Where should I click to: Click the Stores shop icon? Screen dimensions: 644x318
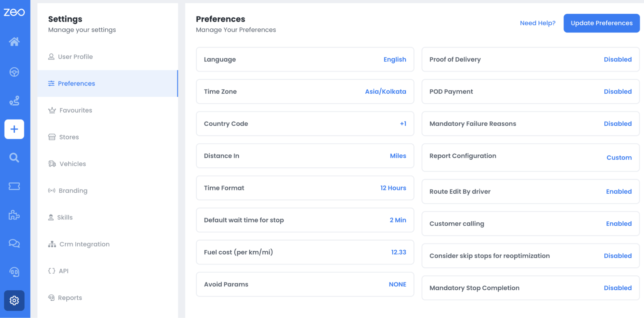52,137
